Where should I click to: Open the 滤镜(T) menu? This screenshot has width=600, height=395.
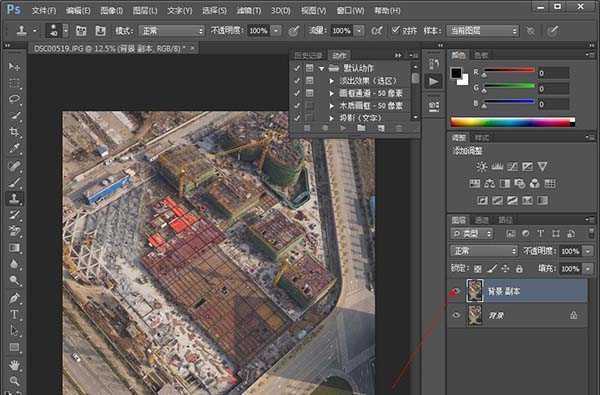pos(249,11)
